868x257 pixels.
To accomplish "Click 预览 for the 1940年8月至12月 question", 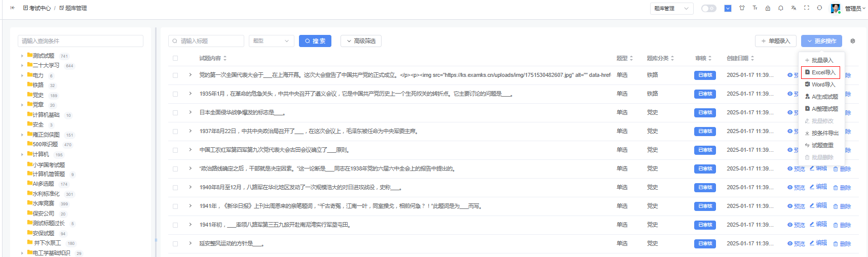I will click(796, 188).
